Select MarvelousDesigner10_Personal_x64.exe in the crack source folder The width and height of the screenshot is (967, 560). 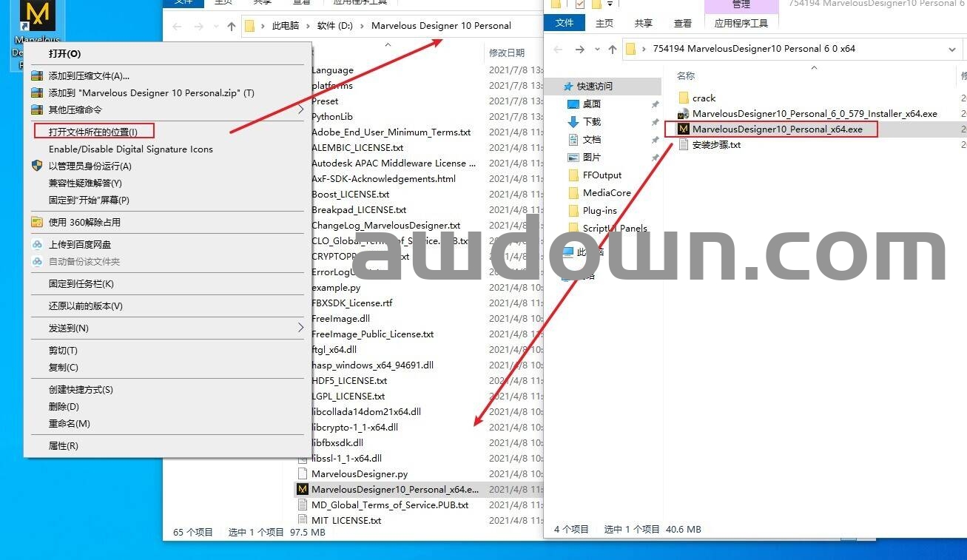tap(776, 129)
